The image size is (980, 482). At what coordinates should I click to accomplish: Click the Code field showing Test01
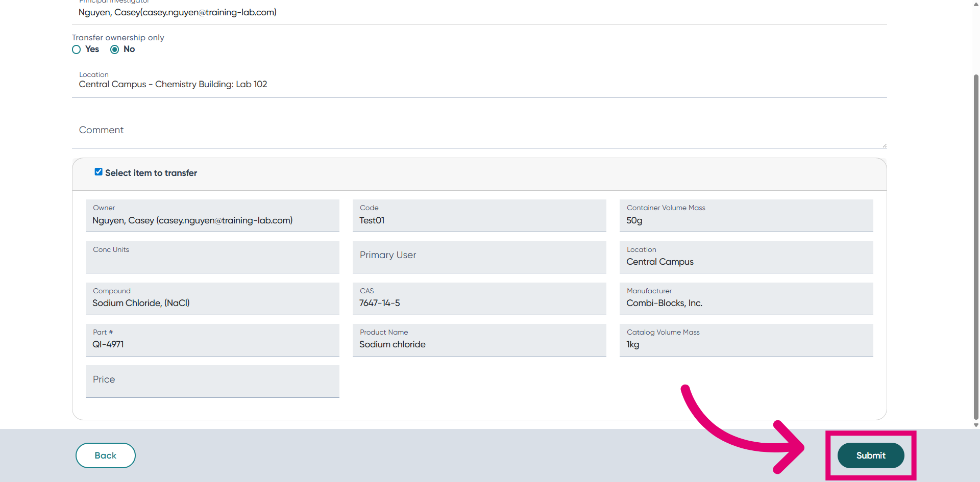pyautogui.click(x=479, y=216)
